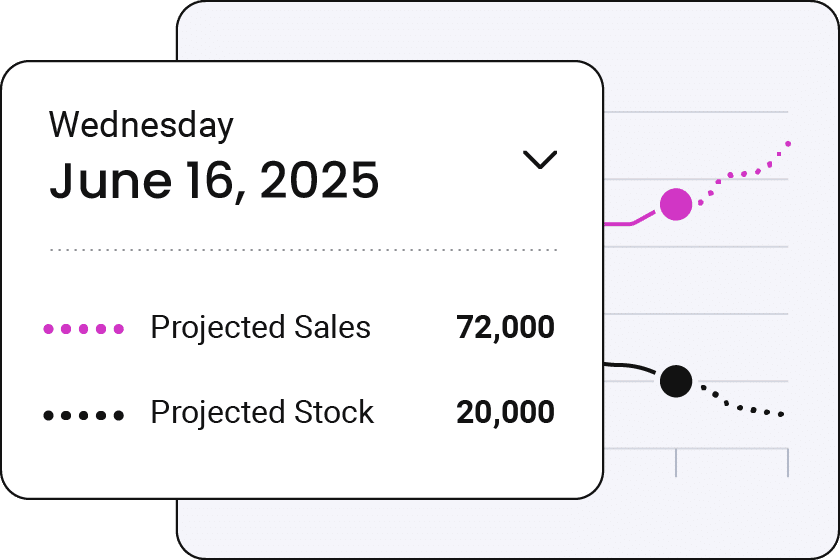Click the black dotted Projected Stock legend icon

pyautogui.click(x=84, y=415)
